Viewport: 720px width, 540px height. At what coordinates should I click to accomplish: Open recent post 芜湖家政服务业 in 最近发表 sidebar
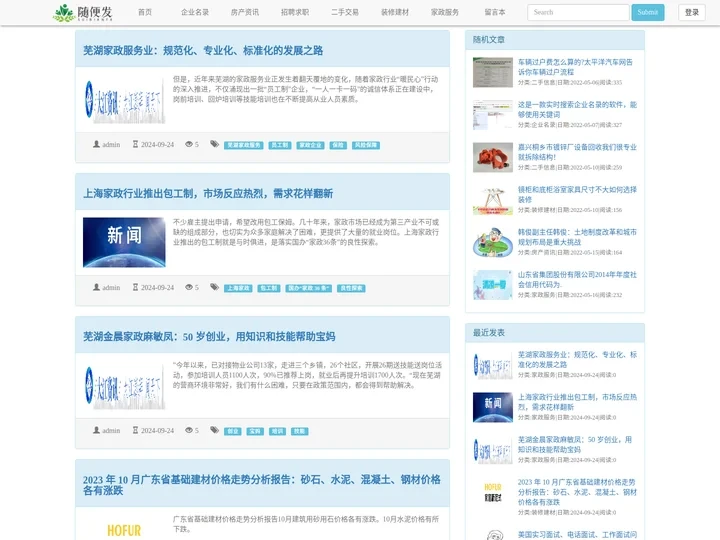point(577,360)
